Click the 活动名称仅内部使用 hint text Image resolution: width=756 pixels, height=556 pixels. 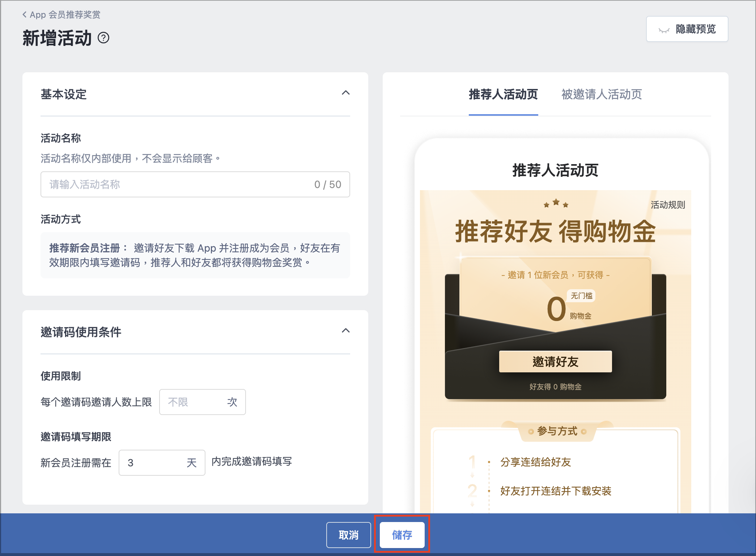(131, 158)
